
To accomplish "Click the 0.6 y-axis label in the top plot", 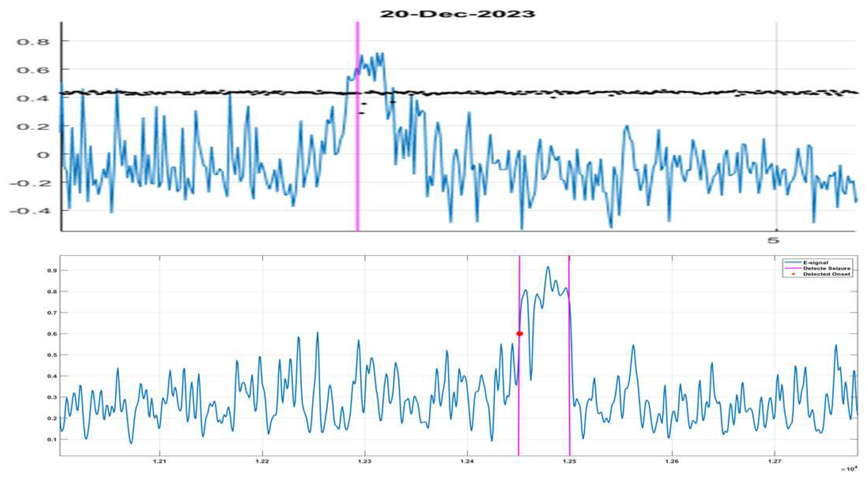I will 33,71.
